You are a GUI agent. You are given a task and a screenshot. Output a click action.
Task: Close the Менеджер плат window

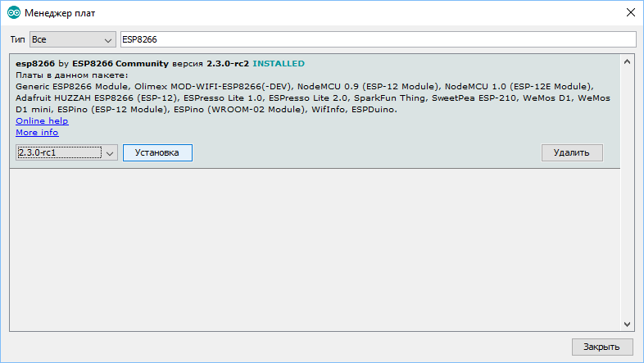[x=631, y=13]
